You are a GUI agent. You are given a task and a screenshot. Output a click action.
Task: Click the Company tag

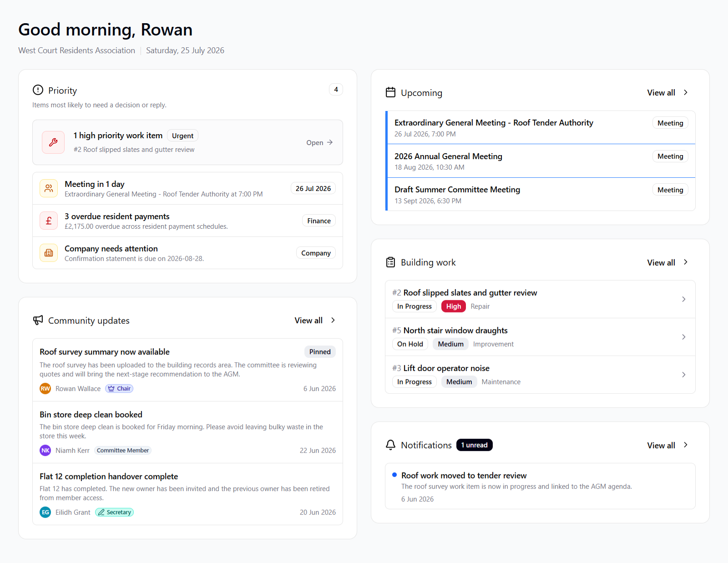[316, 253]
